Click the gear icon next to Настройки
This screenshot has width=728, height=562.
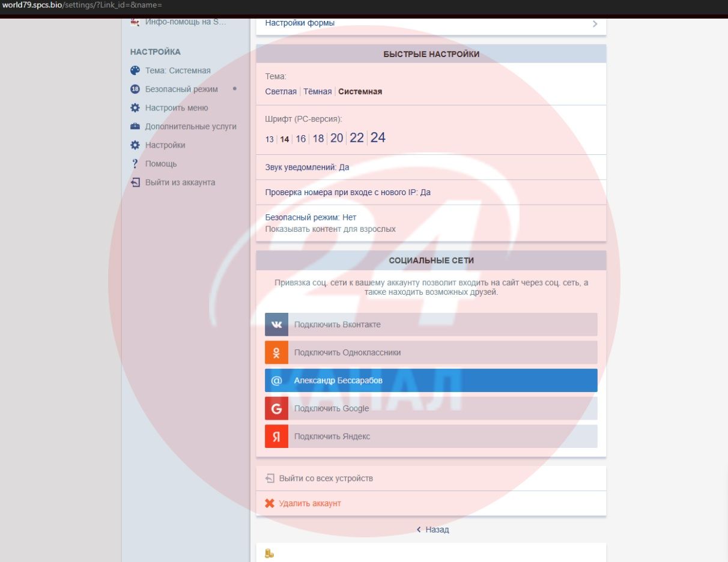(x=135, y=145)
